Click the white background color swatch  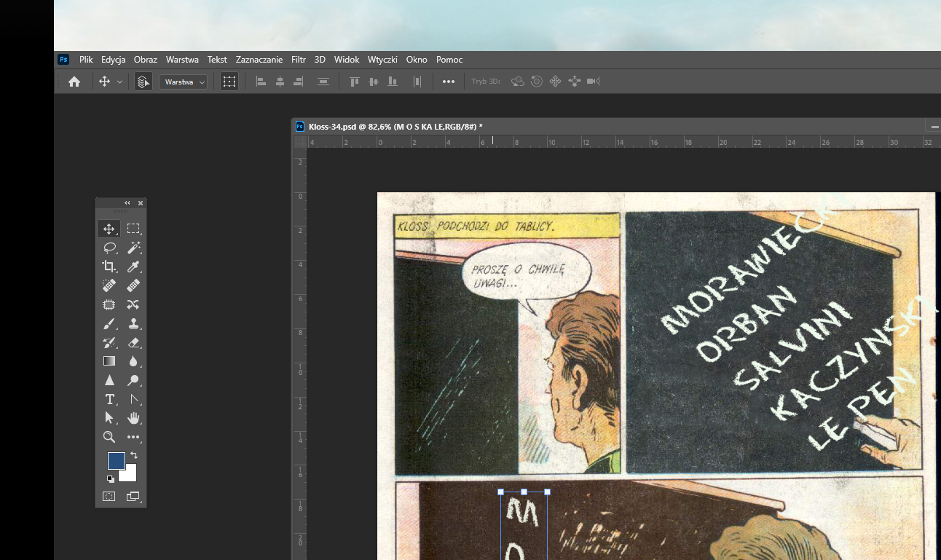coord(131,476)
